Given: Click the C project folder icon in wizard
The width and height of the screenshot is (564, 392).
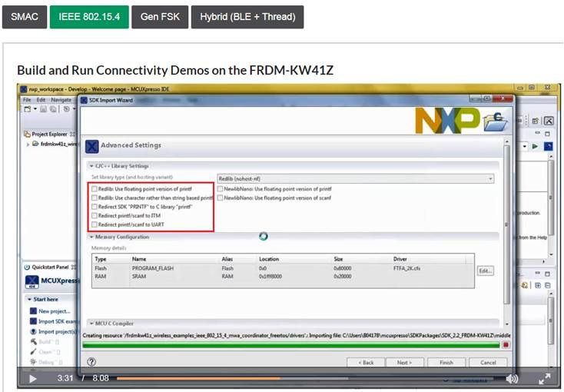Looking at the screenshot, I should click(496, 121).
